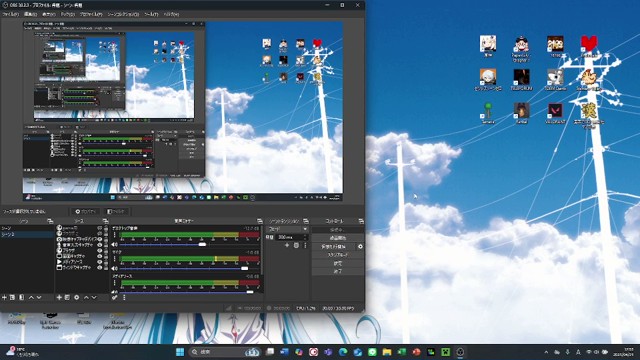This screenshot has height=360, width=640.
Task: Undock the Scene Transitions panel header icon
Action: coord(306,221)
